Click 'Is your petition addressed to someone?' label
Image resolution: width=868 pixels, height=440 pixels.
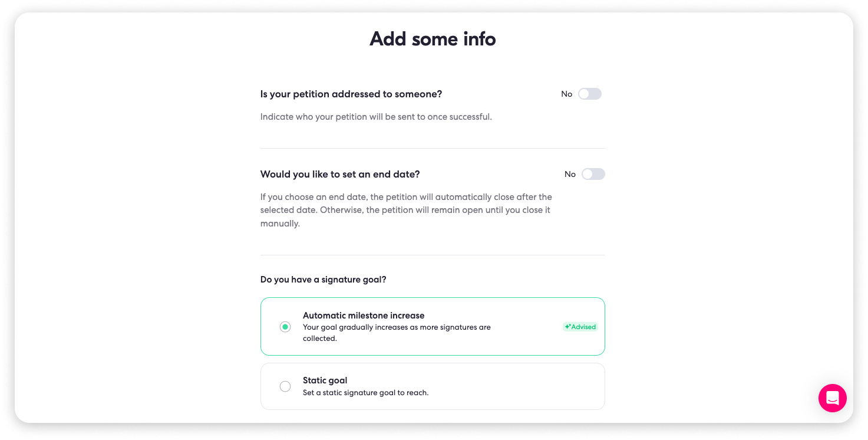(351, 94)
